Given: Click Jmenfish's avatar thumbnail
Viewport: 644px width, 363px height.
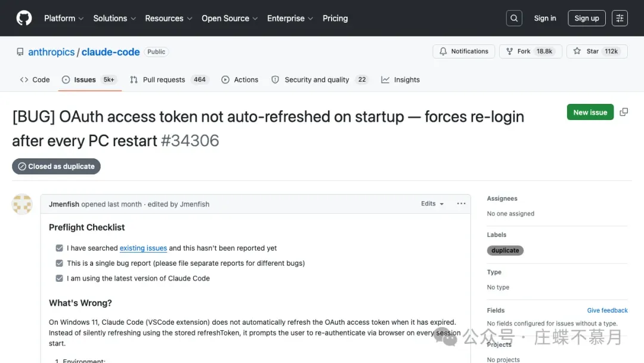Looking at the screenshot, I should coord(22,204).
